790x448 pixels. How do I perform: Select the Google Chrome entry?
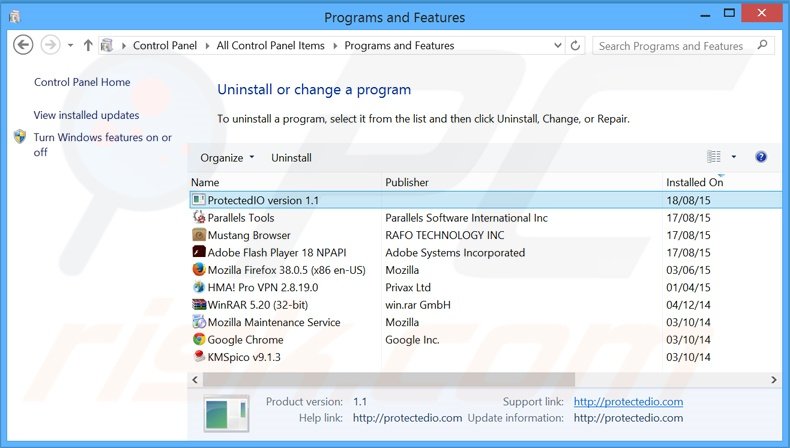click(x=245, y=340)
